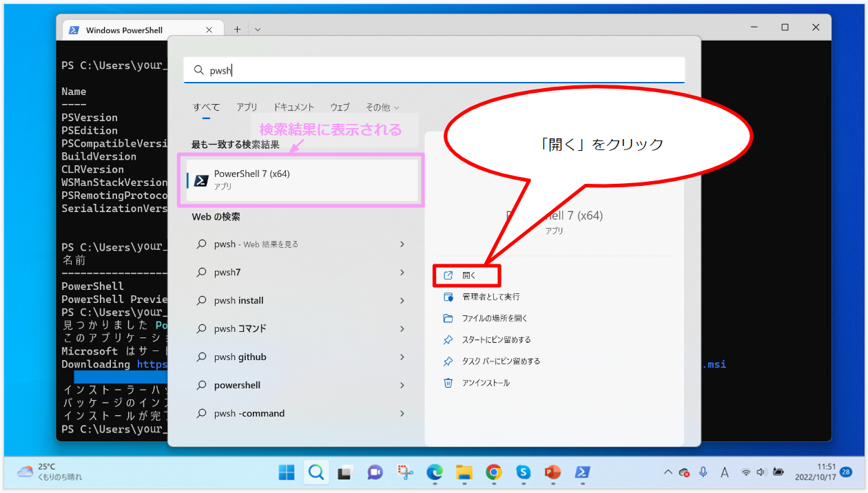The image size is (868, 493).
Task: Open PowerPoint from the taskbar
Action: pos(552,472)
